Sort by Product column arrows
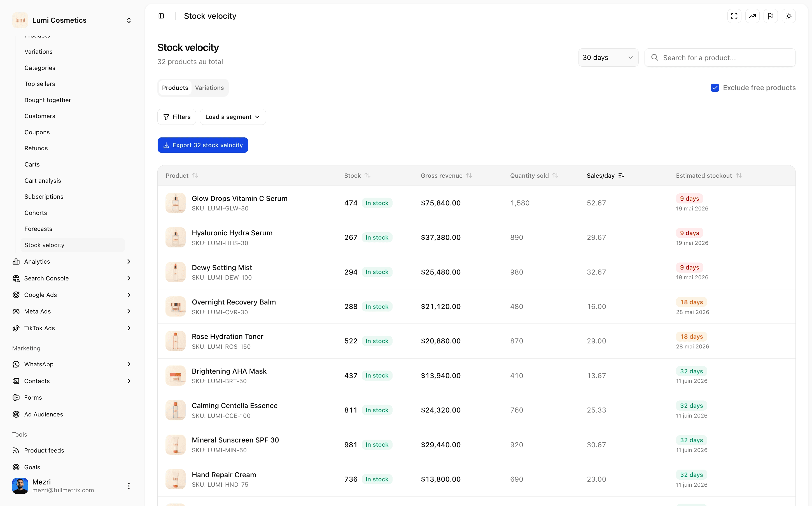Screen dimensions: 812x506 [195, 176]
